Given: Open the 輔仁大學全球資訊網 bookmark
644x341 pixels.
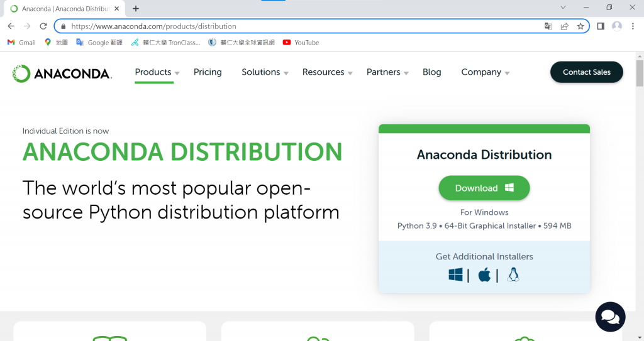Looking at the screenshot, I should click(x=241, y=43).
